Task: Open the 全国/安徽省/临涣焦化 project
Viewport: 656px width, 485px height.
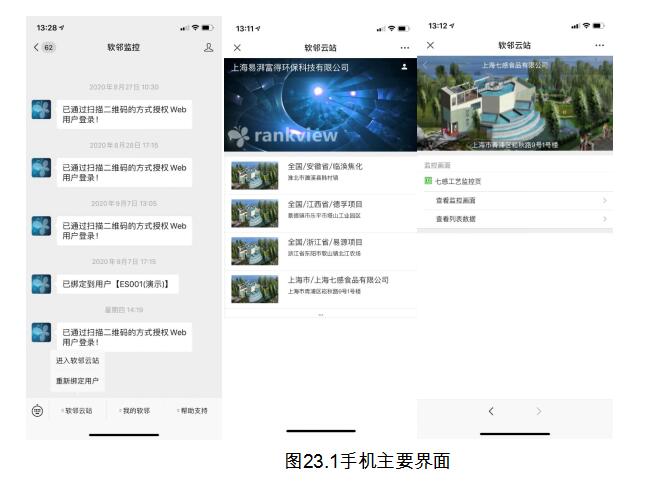Action: tap(325, 166)
